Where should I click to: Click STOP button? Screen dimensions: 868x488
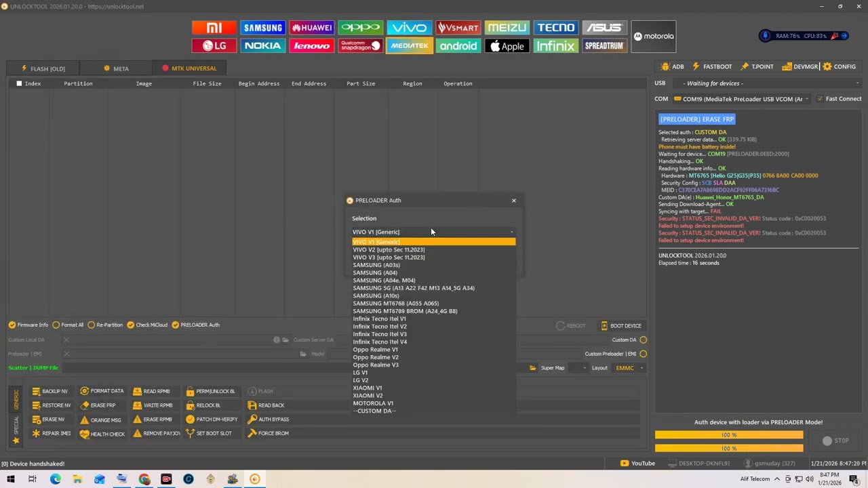[835, 441]
